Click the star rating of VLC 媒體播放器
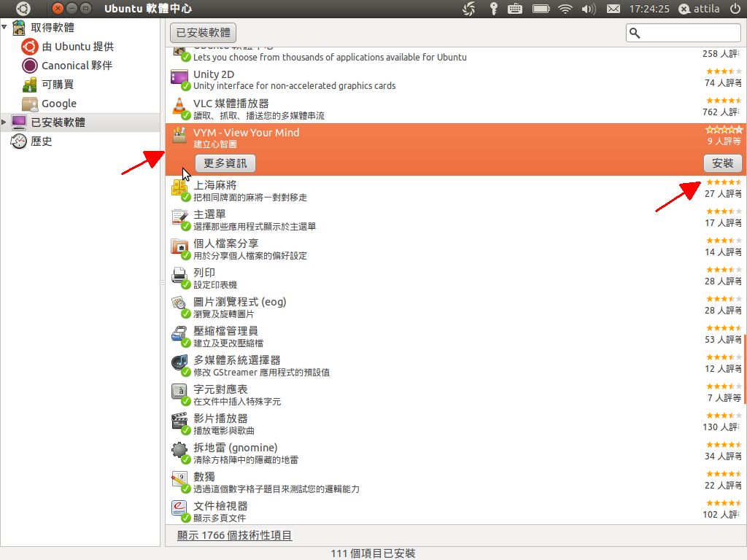Viewport: 747px width, 560px height. click(x=724, y=101)
